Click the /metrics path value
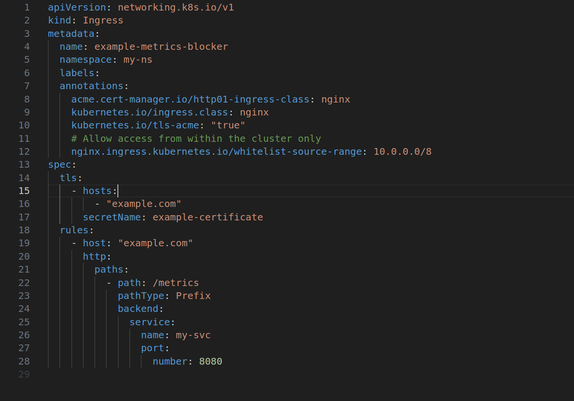 click(176, 283)
